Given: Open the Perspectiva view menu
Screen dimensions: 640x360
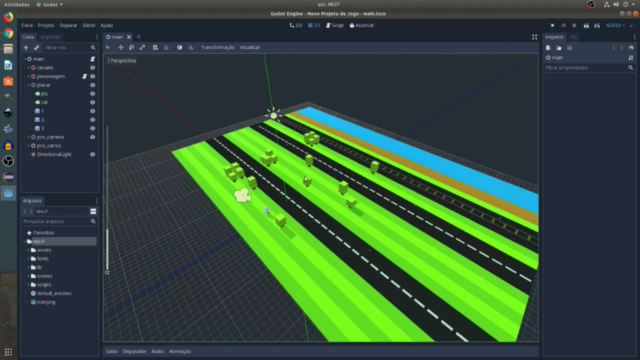Looking at the screenshot, I should (x=122, y=61).
